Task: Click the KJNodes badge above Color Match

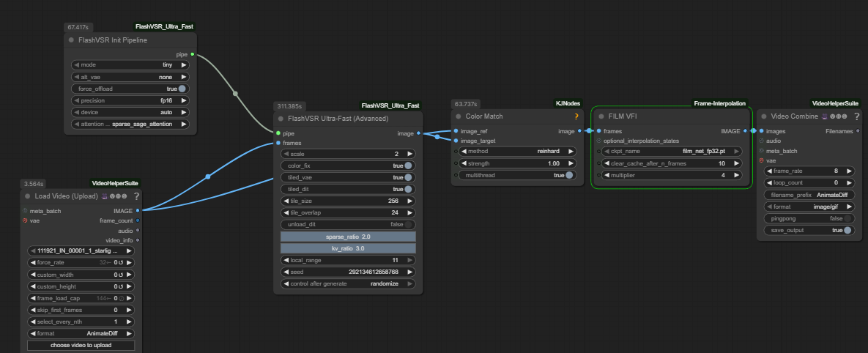Action: click(x=568, y=103)
